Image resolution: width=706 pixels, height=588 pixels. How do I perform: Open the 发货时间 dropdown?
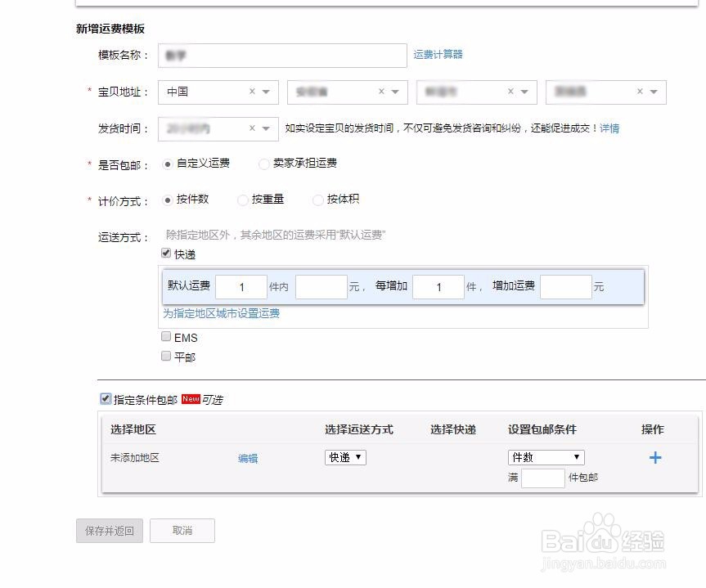pos(264,129)
